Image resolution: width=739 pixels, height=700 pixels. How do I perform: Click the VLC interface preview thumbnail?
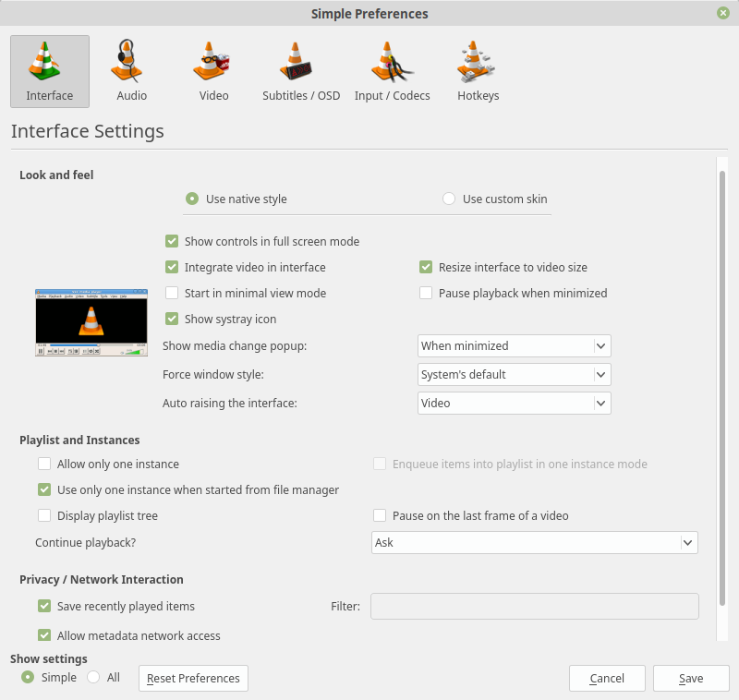coord(91,322)
